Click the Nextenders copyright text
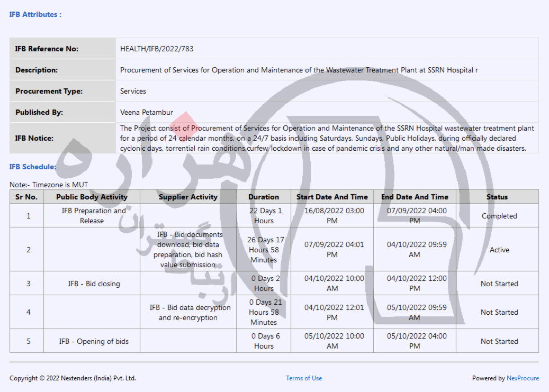Image resolution: width=549 pixels, height=392 pixels. 73,378
